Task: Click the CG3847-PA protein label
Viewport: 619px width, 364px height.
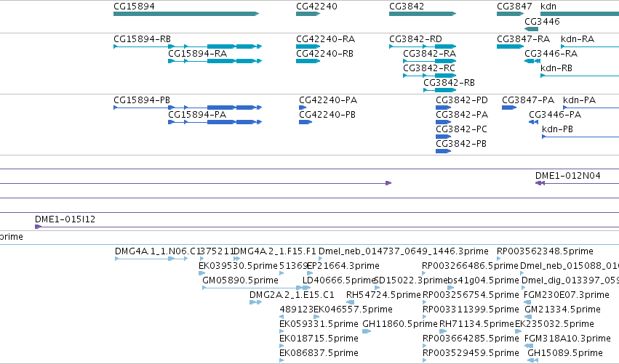Action: click(528, 100)
